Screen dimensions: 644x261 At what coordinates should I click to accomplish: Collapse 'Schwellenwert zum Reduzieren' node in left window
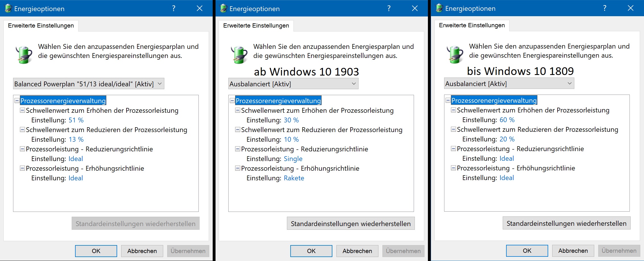coord(22,130)
